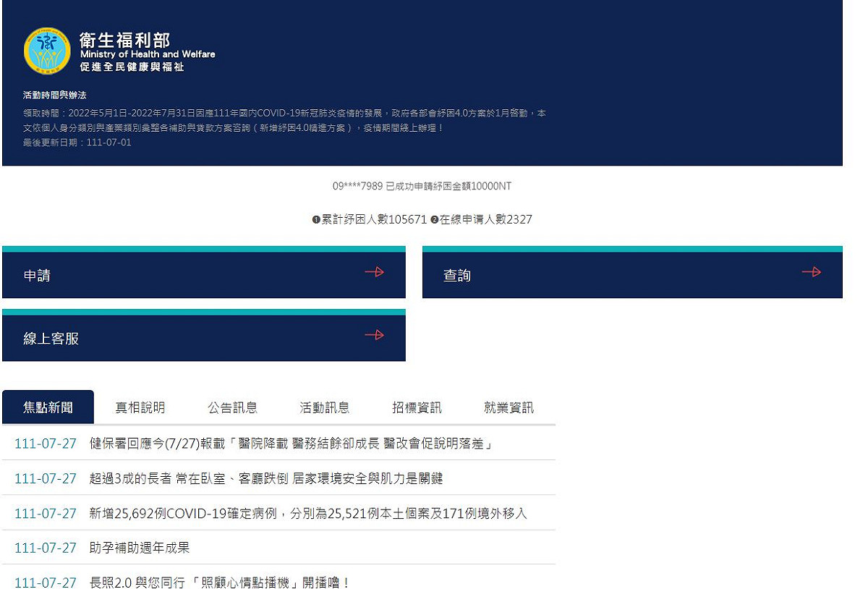This screenshot has height=589, width=868.
Task: Open the 線上客服 online support button
Action: point(204,335)
